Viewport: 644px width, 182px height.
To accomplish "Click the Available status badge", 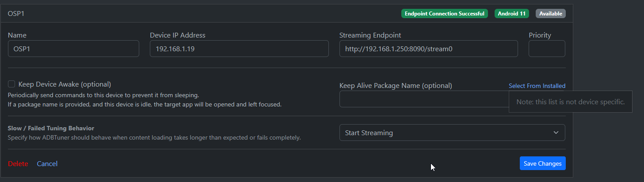I will [550, 14].
